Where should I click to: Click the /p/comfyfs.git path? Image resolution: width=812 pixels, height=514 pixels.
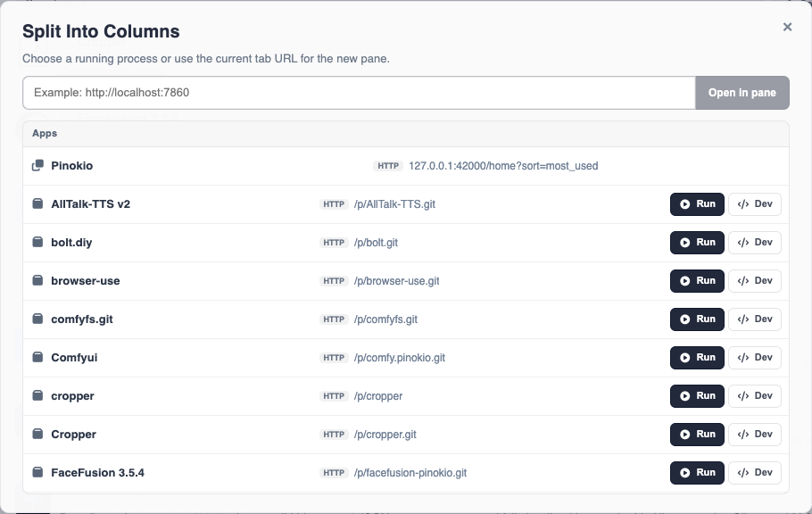(385, 319)
